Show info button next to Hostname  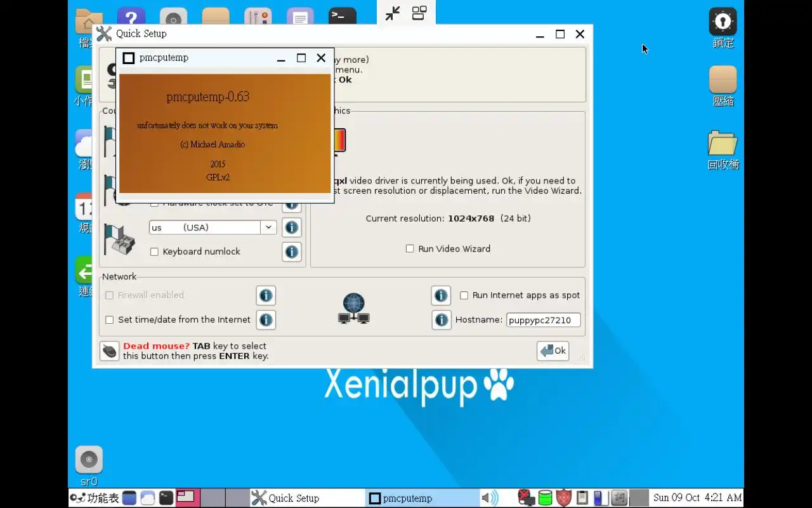point(441,319)
